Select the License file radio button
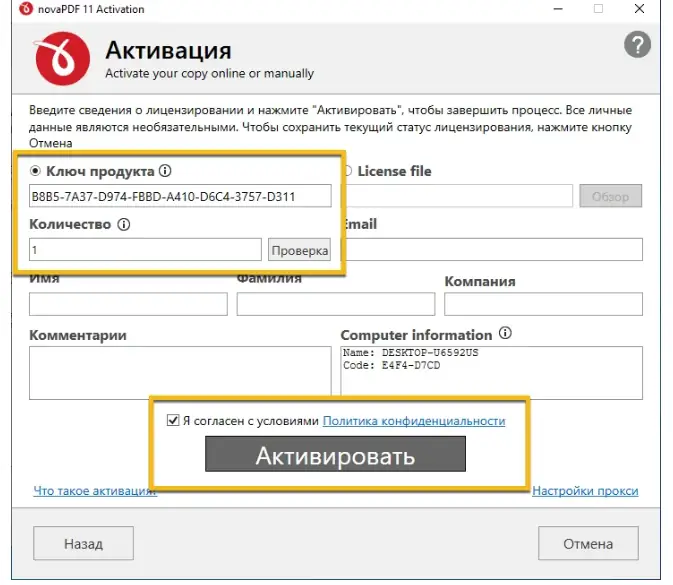The width and height of the screenshot is (673, 585). pyautogui.click(x=348, y=171)
